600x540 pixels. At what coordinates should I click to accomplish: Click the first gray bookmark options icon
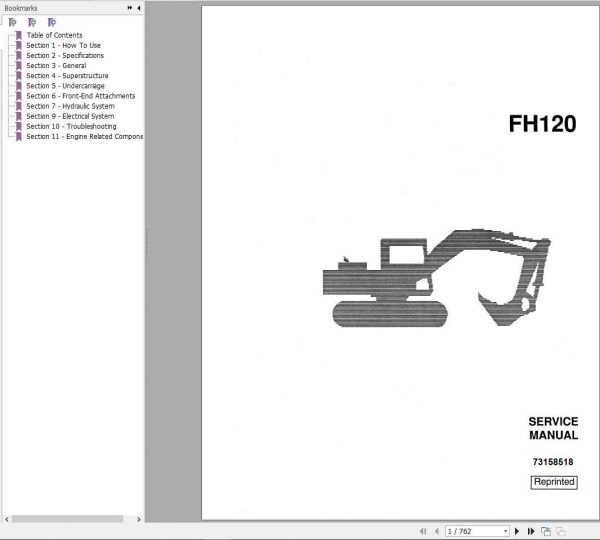tap(12, 23)
